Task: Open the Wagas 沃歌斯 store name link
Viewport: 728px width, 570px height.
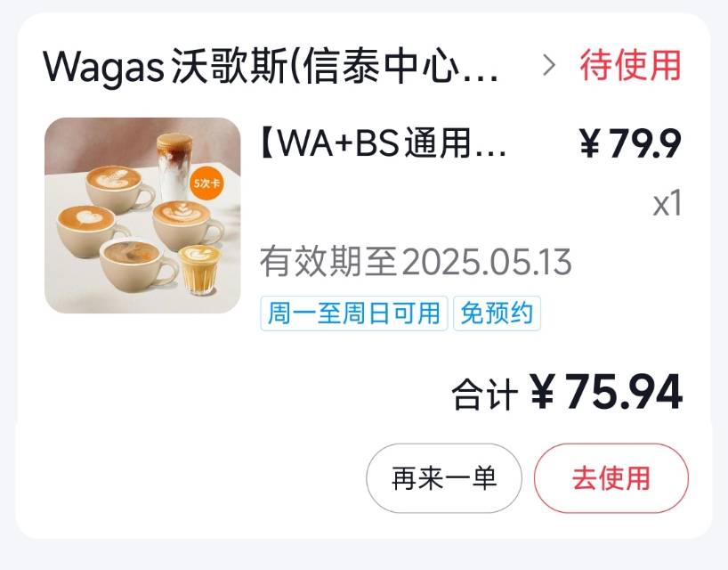Action: [x=271, y=66]
